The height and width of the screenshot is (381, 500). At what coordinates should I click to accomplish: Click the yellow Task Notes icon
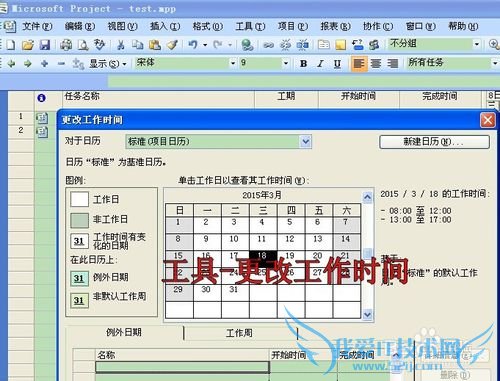pyautogui.click(x=341, y=45)
